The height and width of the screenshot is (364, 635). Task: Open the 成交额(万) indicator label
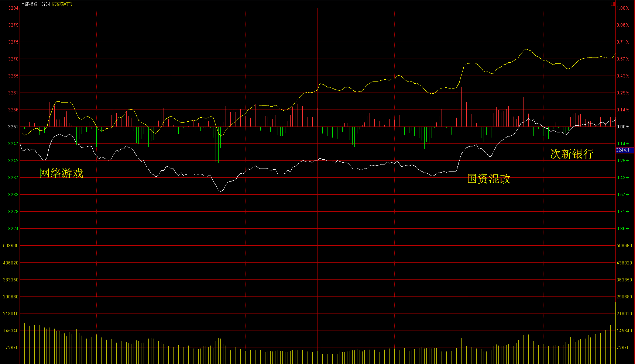pyautogui.click(x=62, y=4)
